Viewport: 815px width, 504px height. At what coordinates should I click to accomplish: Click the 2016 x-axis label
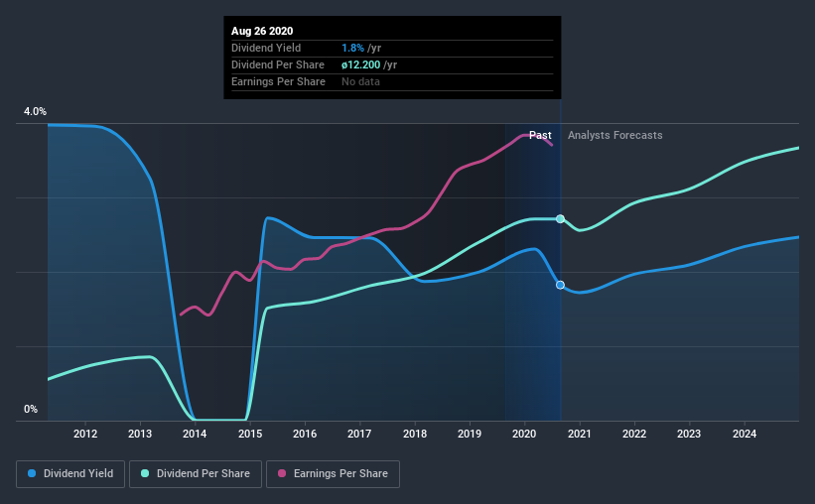tap(305, 434)
